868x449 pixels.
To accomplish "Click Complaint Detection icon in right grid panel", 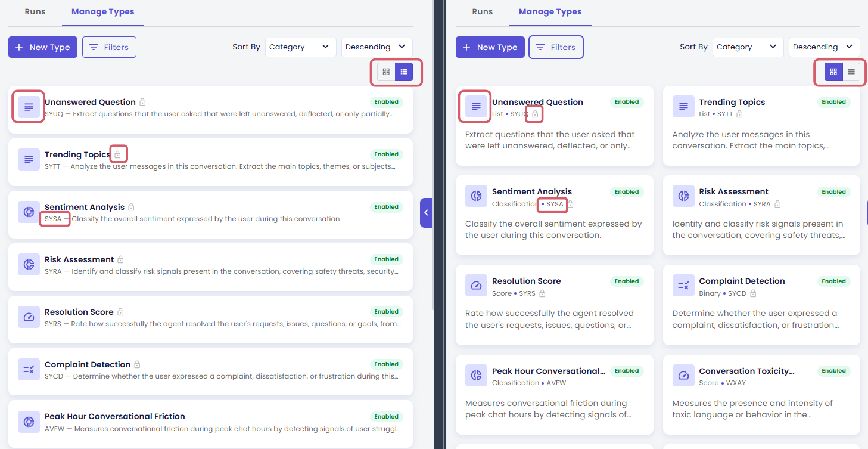I will coord(683,286).
